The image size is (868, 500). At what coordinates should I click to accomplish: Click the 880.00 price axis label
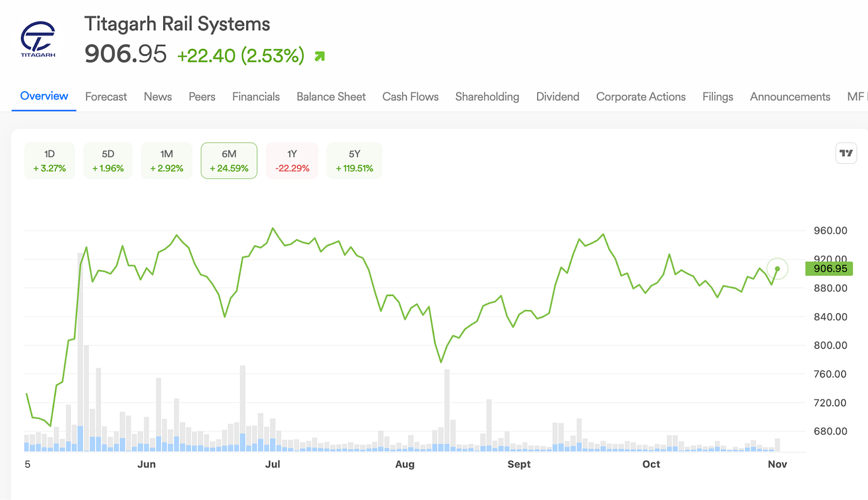(830, 288)
